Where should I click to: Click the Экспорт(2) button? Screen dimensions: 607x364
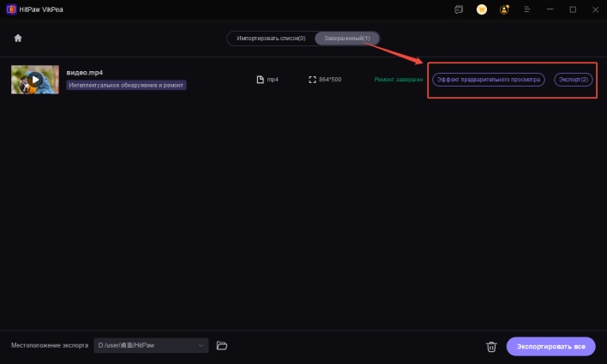click(574, 80)
